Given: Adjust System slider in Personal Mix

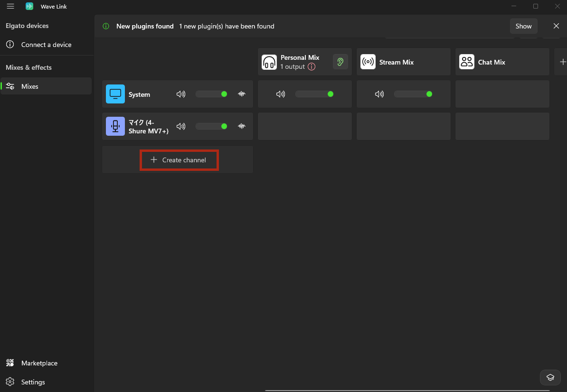Looking at the screenshot, I should [x=314, y=94].
